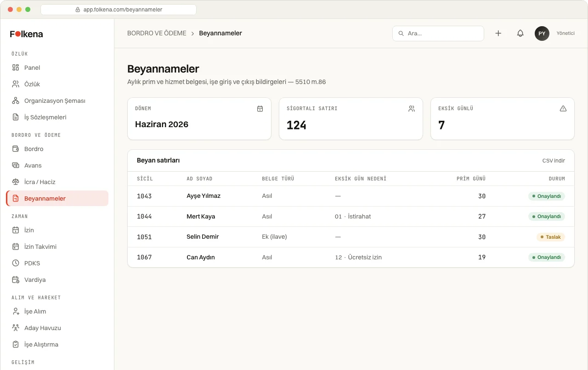Click the name Can Aydın
Viewport: 588px width, 370px height.
click(x=201, y=257)
